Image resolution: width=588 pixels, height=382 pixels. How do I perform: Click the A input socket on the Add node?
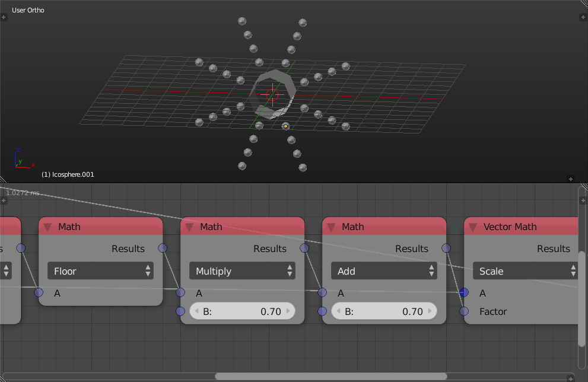(322, 292)
